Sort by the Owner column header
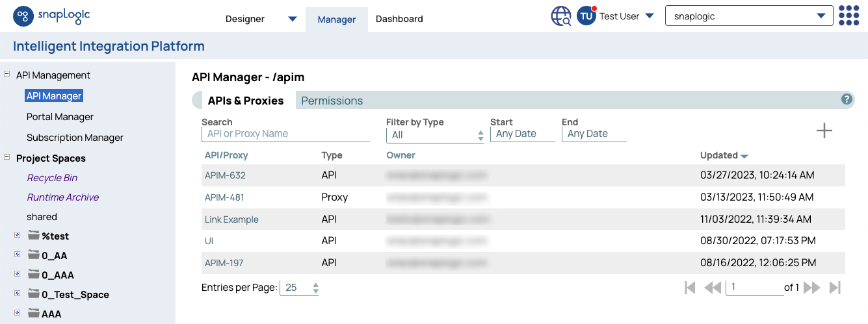868x324 pixels. point(401,155)
